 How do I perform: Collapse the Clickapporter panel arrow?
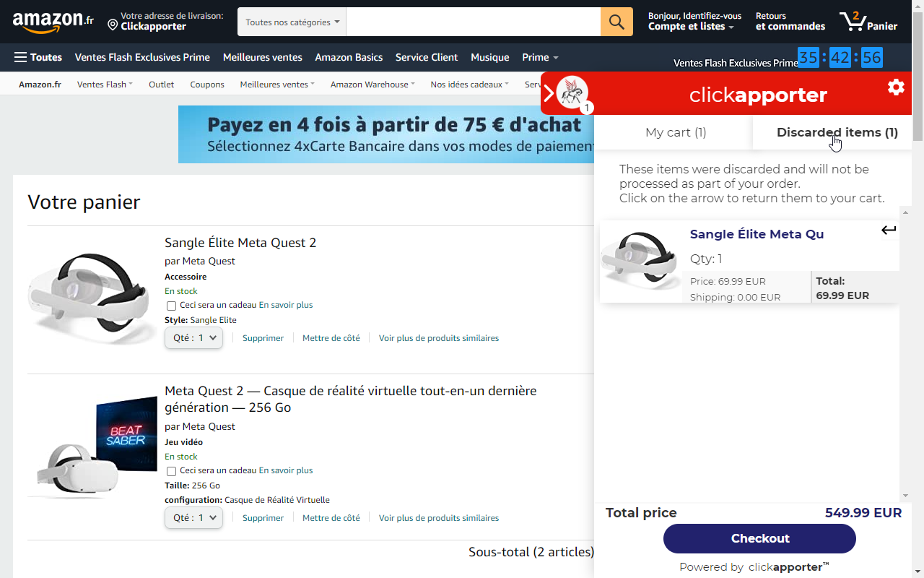(x=548, y=92)
